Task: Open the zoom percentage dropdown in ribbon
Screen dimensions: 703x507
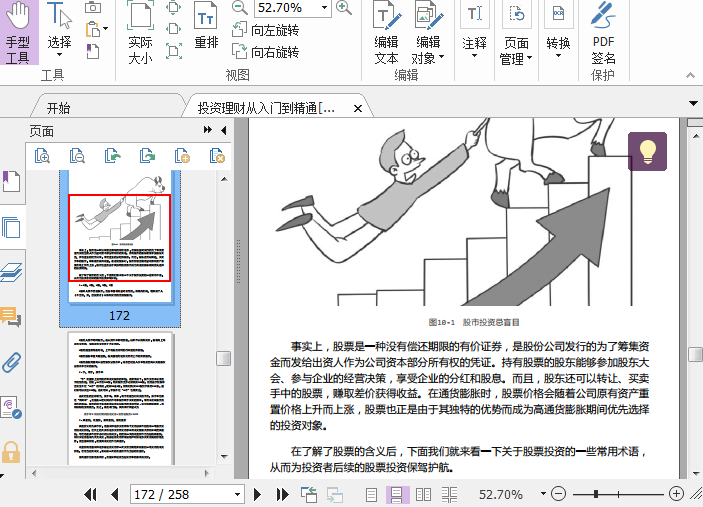Action: coord(324,8)
